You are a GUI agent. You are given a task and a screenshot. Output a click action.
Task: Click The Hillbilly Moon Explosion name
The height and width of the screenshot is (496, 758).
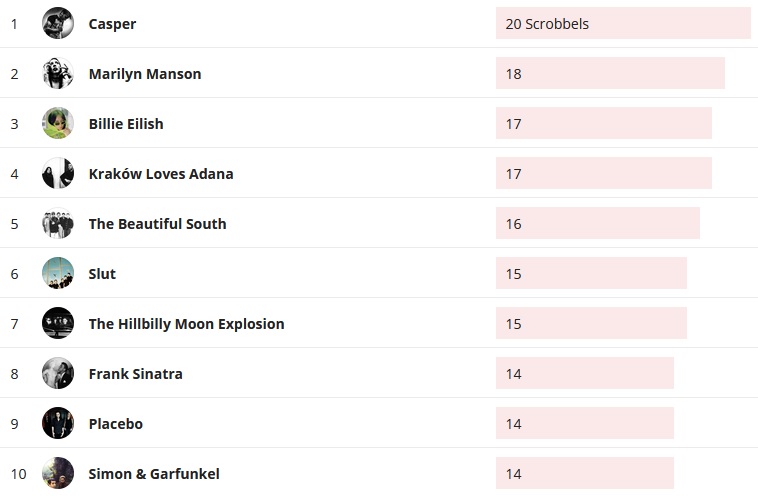[x=186, y=324]
